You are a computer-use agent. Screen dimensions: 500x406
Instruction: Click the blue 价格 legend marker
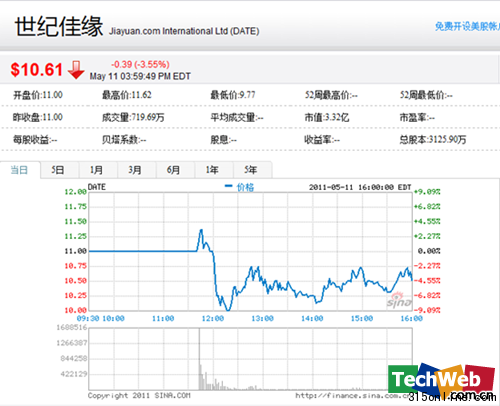pyautogui.click(x=228, y=186)
